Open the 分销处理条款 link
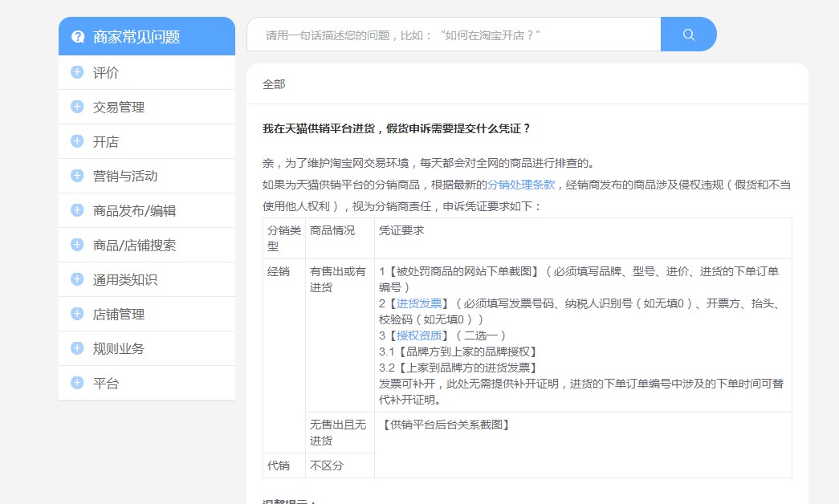The height and width of the screenshot is (504, 839). pyautogui.click(x=521, y=185)
